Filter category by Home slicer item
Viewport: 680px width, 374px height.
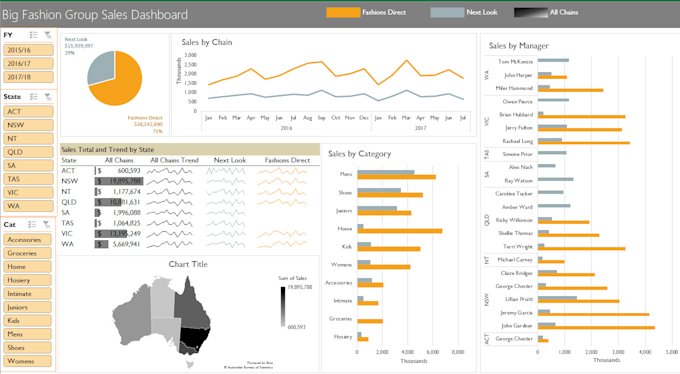27,266
